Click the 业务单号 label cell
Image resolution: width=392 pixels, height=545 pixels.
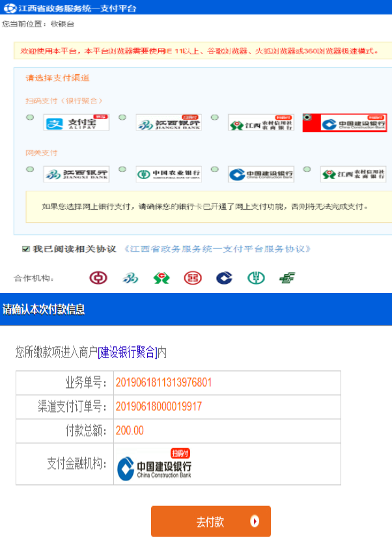(65, 383)
